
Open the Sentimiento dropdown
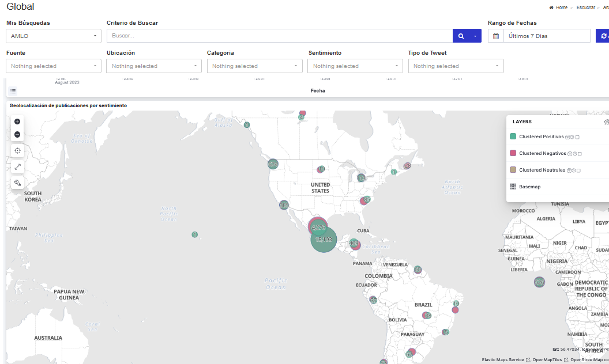point(355,66)
